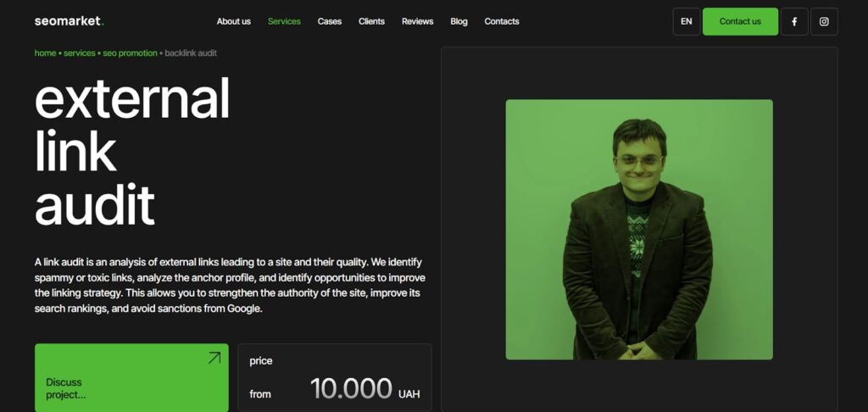Click the UAH currency label
The width and height of the screenshot is (868, 412).
pos(409,394)
